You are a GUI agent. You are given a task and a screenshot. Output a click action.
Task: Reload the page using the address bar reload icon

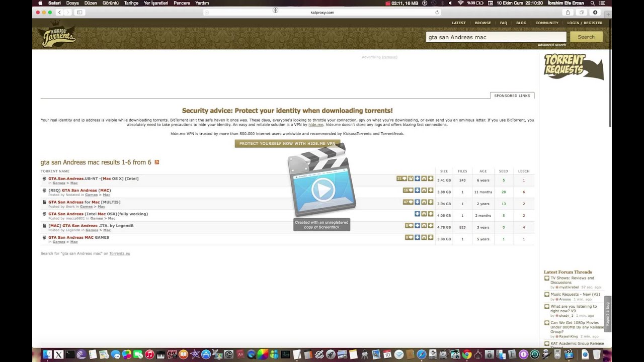tap(437, 12)
